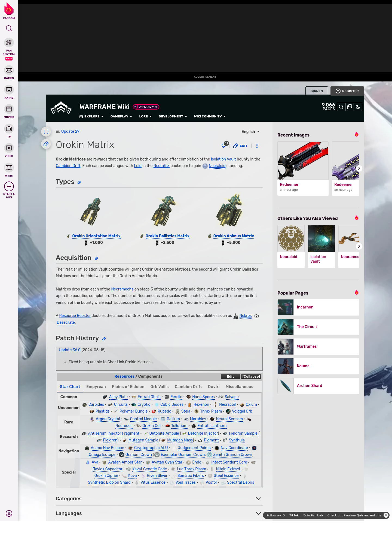This screenshot has width=392, height=545.
Task: Open the Anime sidebar icon
Action: pyautogui.click(x=9, y=90)
